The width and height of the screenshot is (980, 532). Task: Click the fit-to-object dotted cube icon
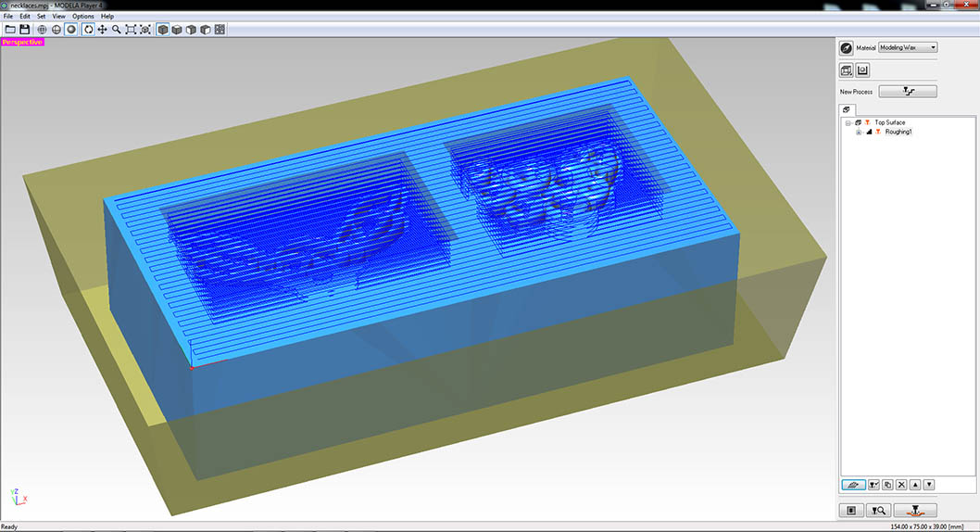pos(145,30)
